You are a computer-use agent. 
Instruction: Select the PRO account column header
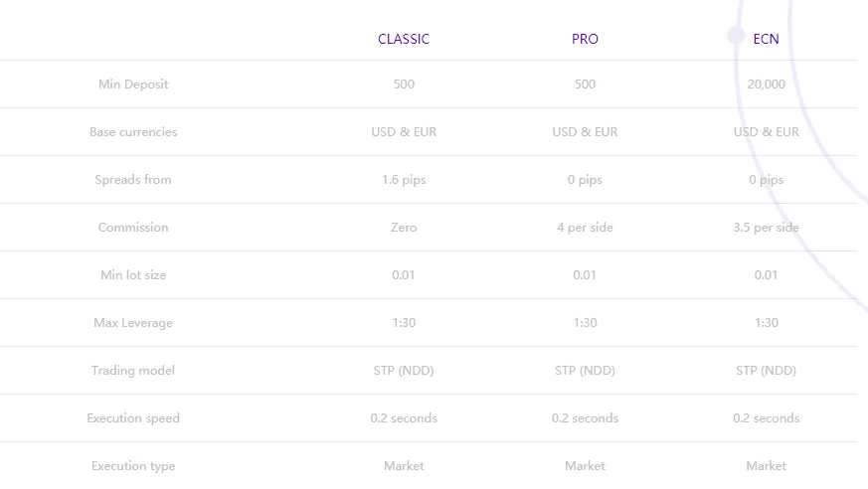click(x=585, y=39)
